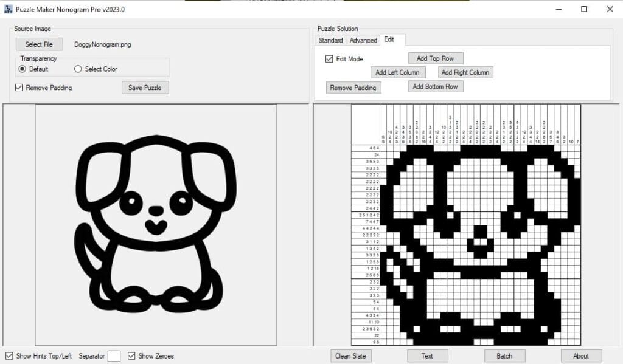The width and height of the screenshot is (623, 364).
Task: Click the Select File button
Action: click(39, 44)
